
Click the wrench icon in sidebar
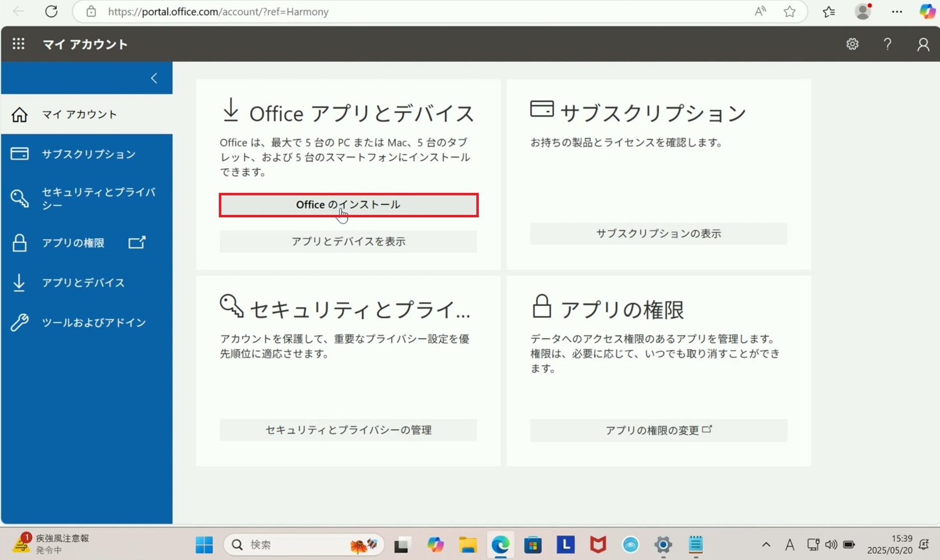pos(20,323)
